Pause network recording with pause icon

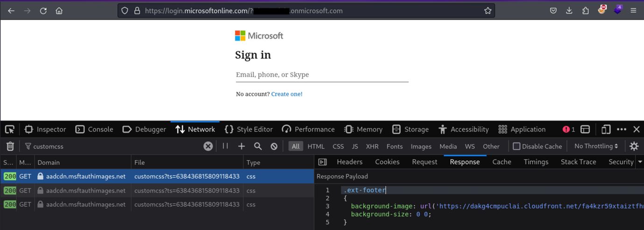click(225, 146)
